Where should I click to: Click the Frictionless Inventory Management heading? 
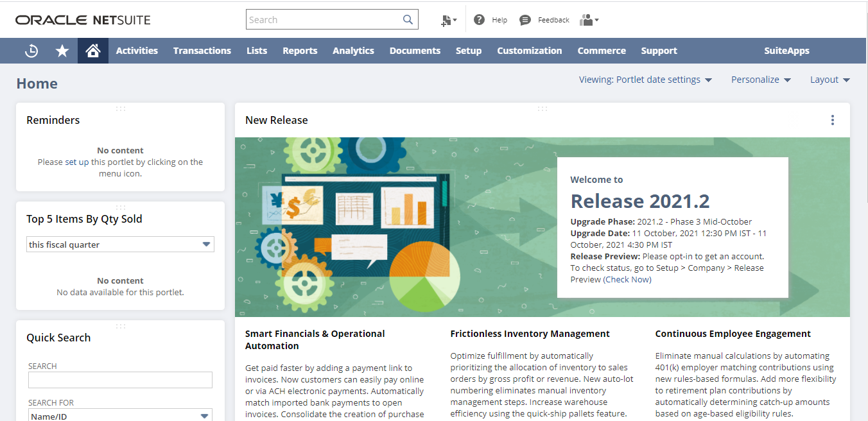pyautogui.click(x=530, y=334)
